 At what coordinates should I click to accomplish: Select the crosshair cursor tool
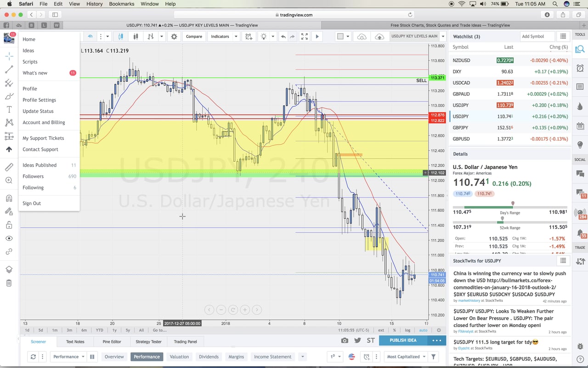click(9, 56)
